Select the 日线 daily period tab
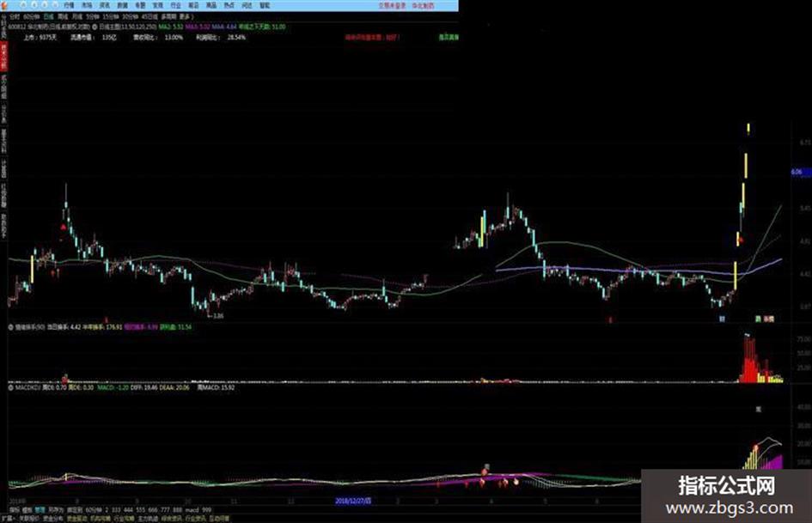 48,16
